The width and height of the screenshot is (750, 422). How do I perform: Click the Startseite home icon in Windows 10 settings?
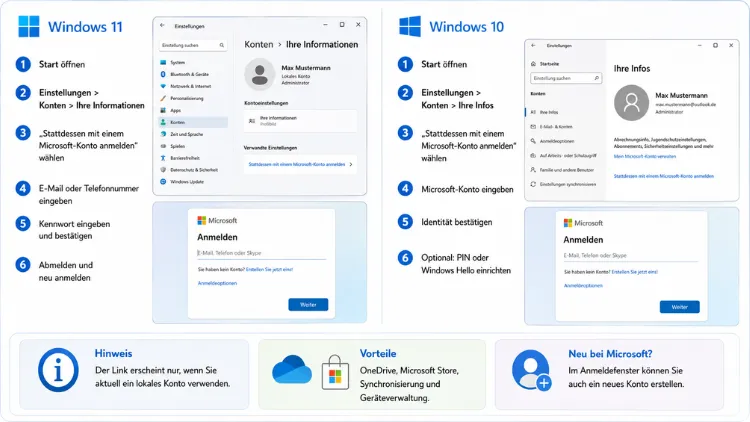coord(533,64)
